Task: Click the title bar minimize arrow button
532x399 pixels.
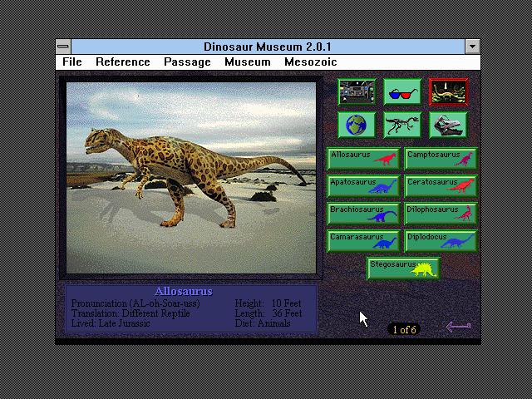Action: tap(473, 47)
